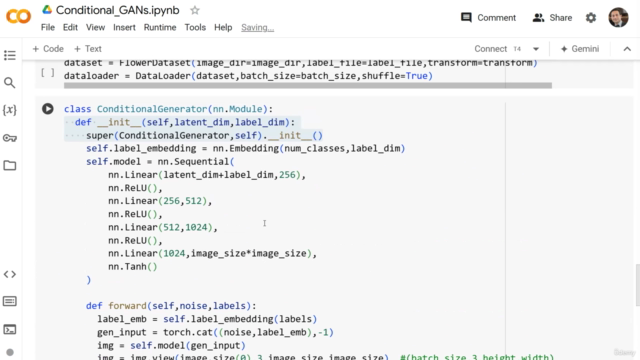
Task: Open the Tools menu
Action: (195, 27)
